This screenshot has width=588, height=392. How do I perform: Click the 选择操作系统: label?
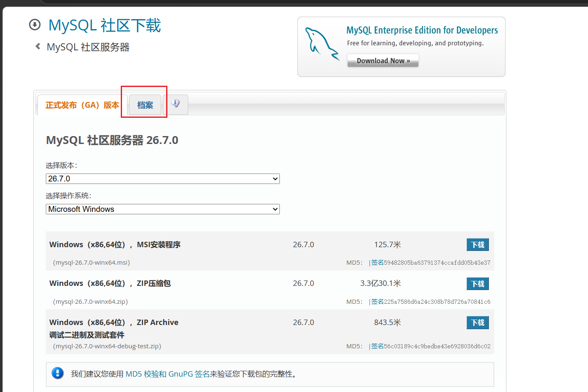click(x=68, y=196)
